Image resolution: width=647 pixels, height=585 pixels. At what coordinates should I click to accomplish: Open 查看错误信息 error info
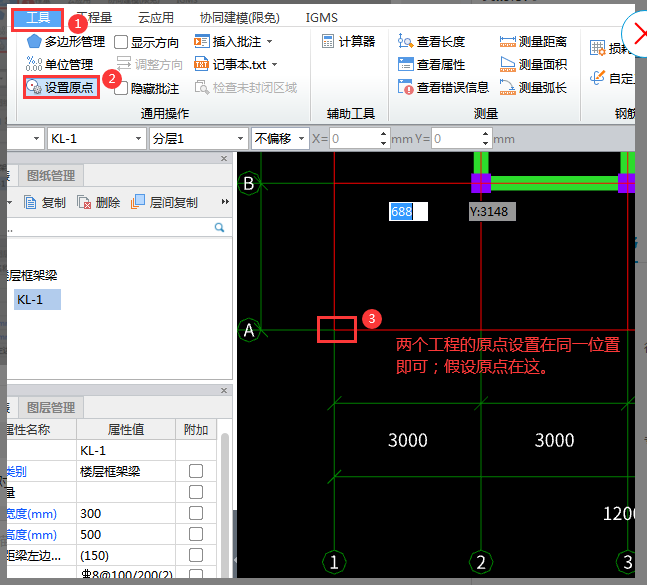[x=443, y=87]
